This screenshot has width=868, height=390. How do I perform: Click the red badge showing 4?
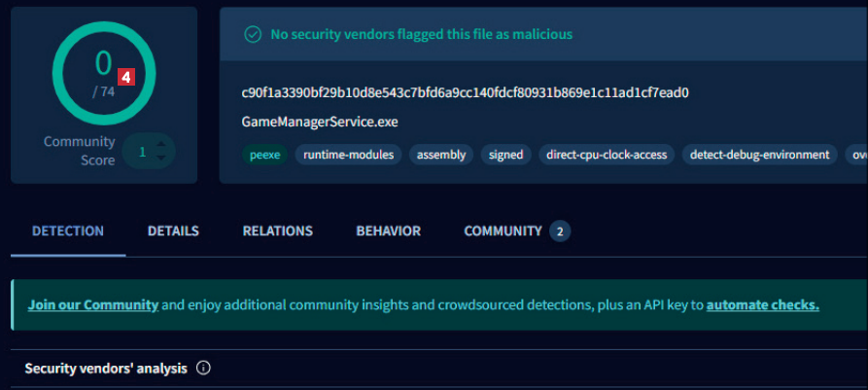pos(125,75)
